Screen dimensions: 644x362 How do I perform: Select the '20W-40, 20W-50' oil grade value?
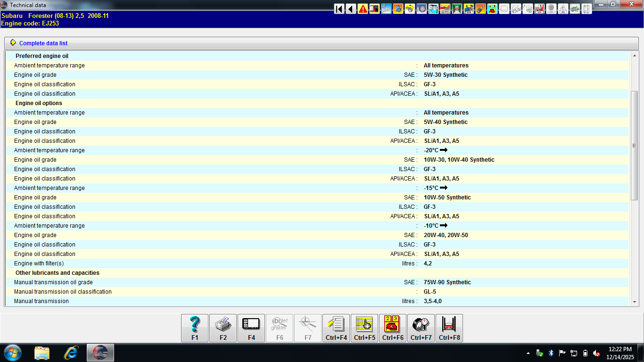click(x=446, y=235)
